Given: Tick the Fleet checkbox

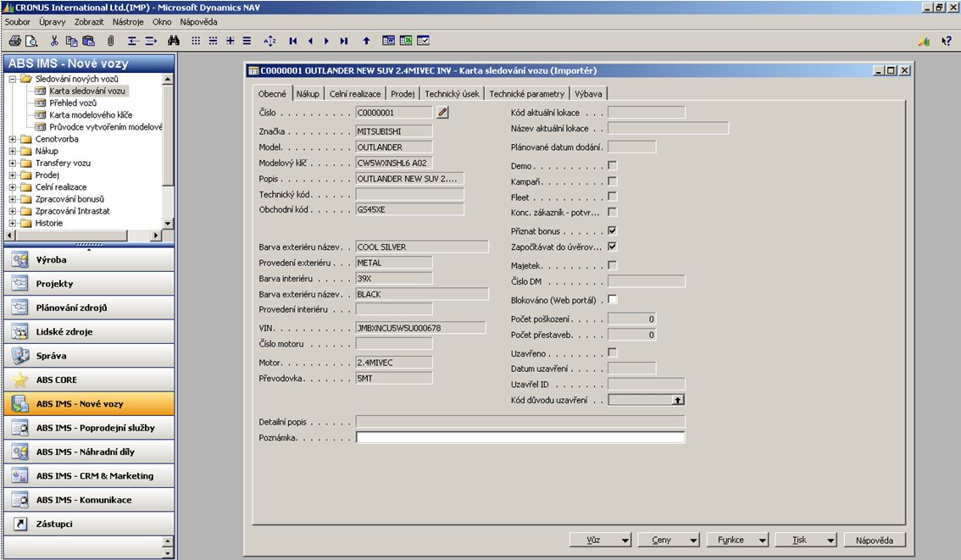Looking at the screenshot, I should pos(612,197).
